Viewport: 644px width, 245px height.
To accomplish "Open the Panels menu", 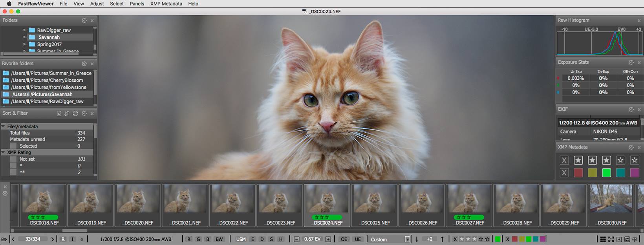I will (137, 4).
